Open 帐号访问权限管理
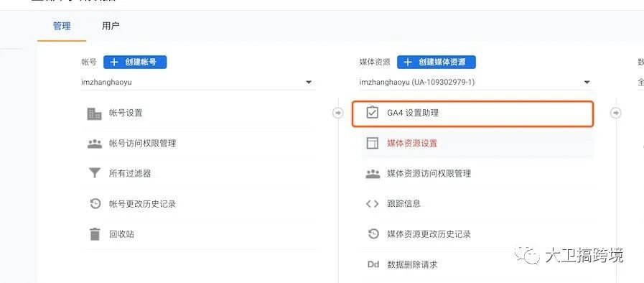644x283 pixels. coord(142,144)
